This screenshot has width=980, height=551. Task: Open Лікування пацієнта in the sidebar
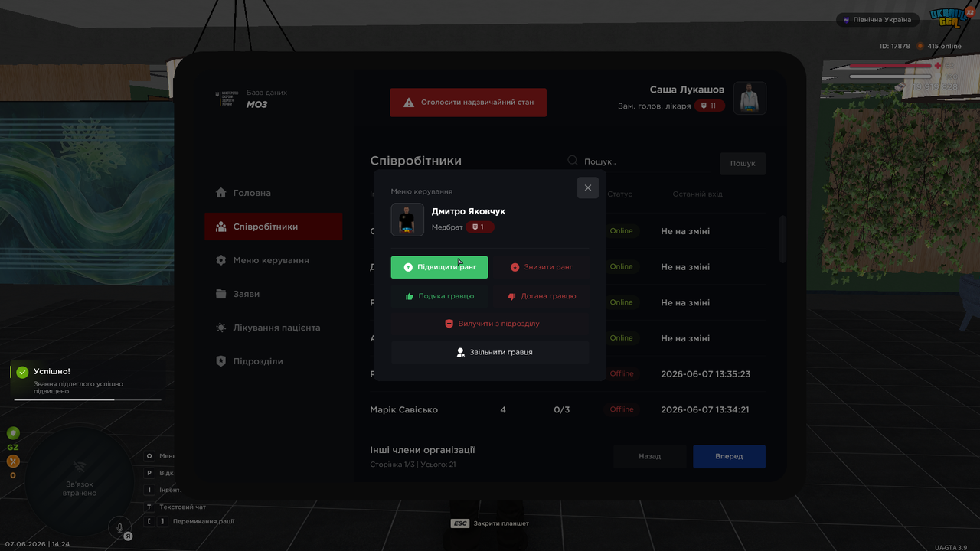pyautogui.click(x=273, y=328)
